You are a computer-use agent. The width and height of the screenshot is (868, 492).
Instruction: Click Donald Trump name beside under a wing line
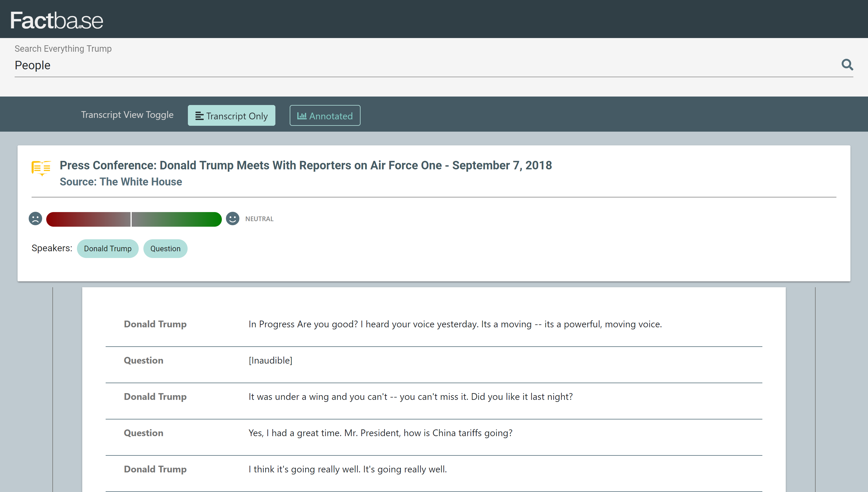pos(155,396)
